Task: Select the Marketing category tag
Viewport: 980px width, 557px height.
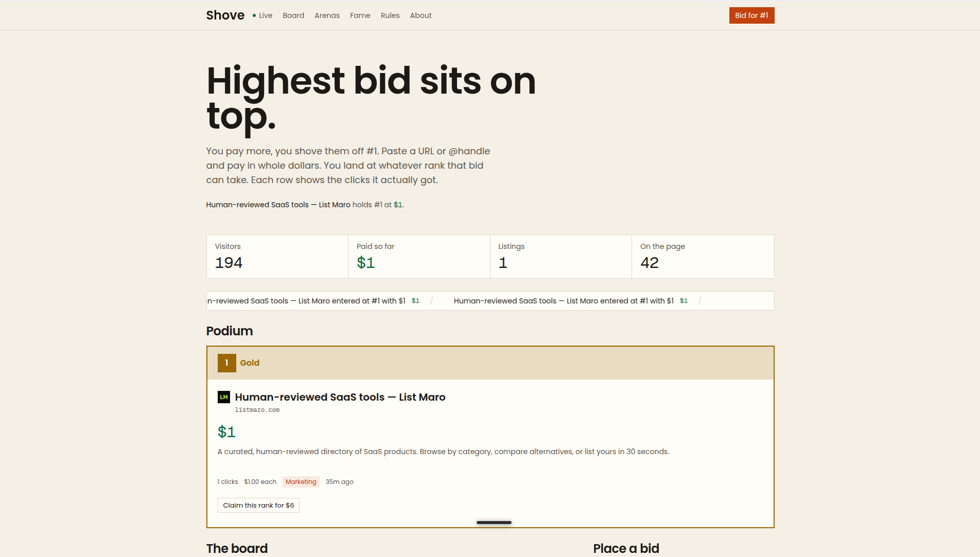Action: click(x=301, y=482)
